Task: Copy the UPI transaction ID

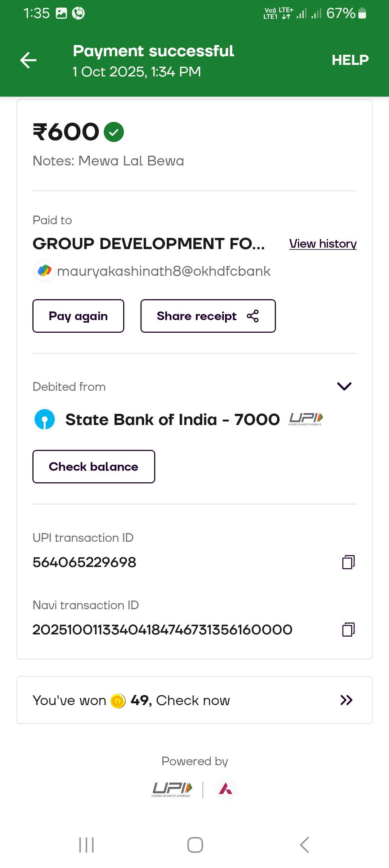Action: (x=348, y=562)
